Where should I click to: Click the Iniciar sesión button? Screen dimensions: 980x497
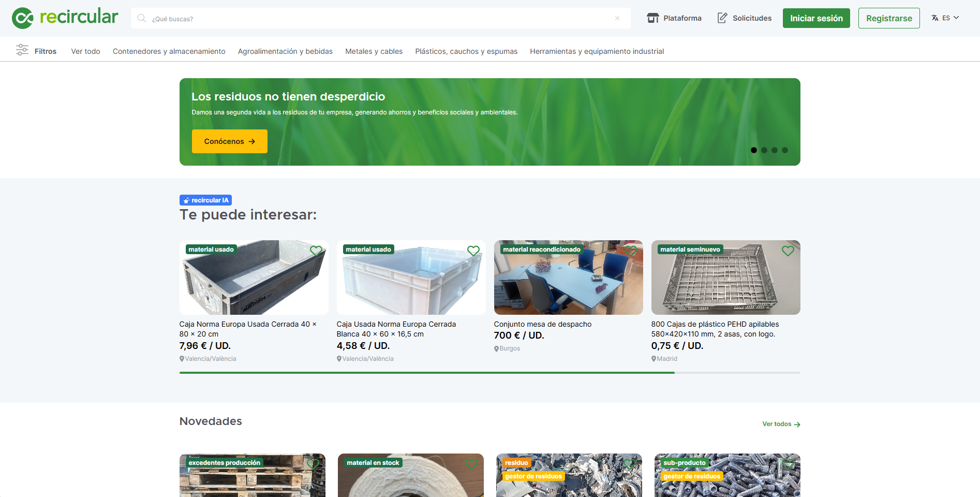click(816, 18)
